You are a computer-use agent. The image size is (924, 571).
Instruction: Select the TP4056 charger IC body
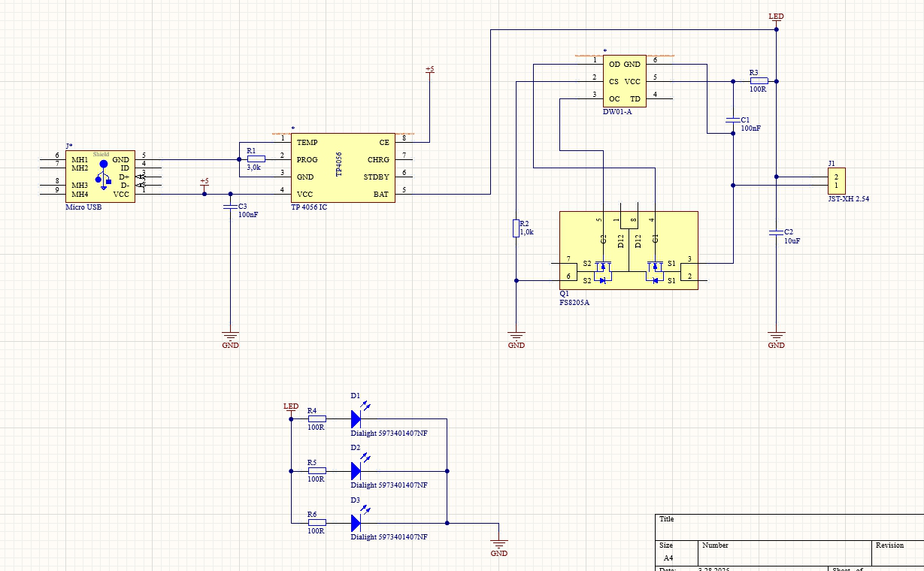tap(343, 168)
